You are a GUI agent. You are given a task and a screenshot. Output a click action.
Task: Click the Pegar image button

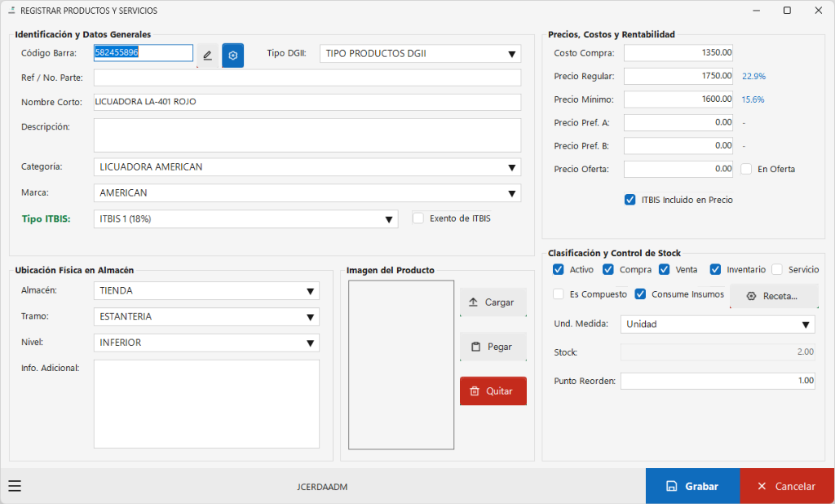(x=493, y=347)
